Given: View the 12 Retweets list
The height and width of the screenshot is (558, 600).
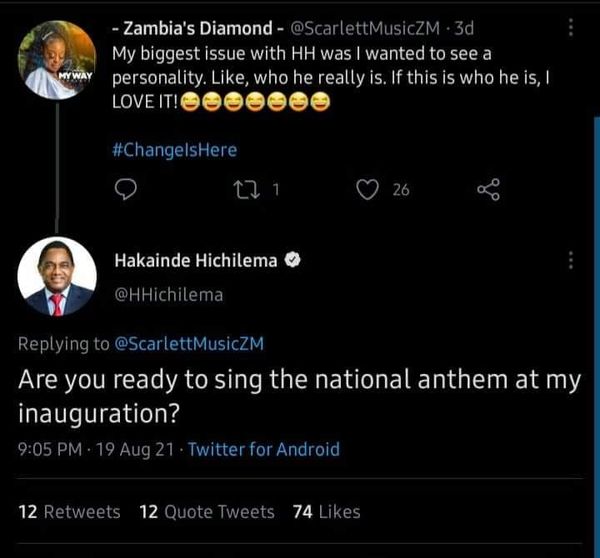Looking at the screenshot, I should tap(69, 511).
